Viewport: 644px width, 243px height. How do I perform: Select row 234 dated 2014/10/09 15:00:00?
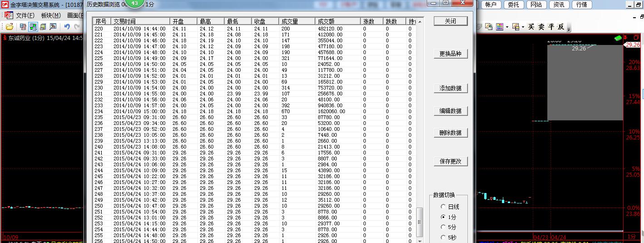click(x=254, y=111)
